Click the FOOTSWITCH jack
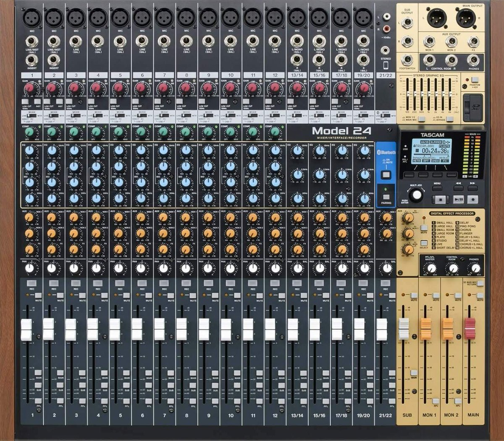 coord(407,60)
